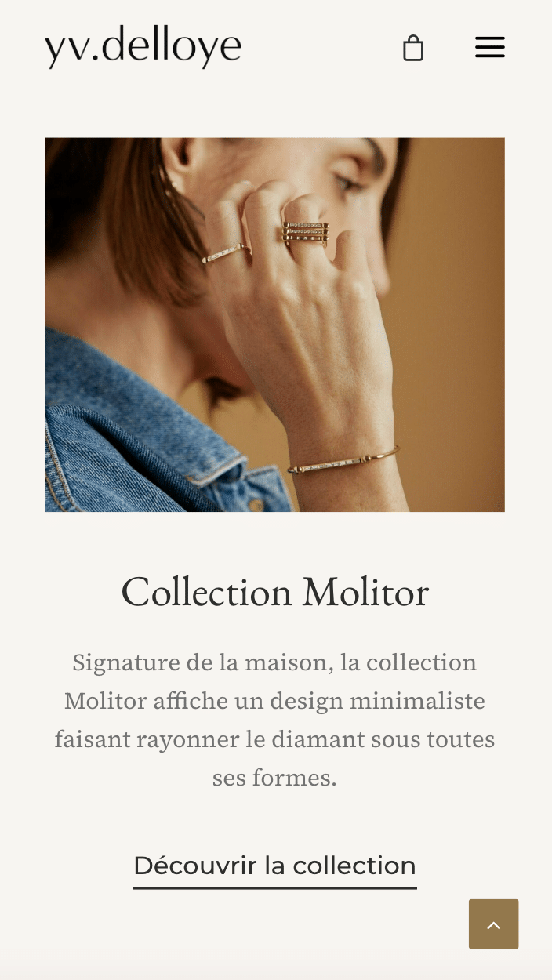Click the yv.delloye logo

tap(143, 46)
